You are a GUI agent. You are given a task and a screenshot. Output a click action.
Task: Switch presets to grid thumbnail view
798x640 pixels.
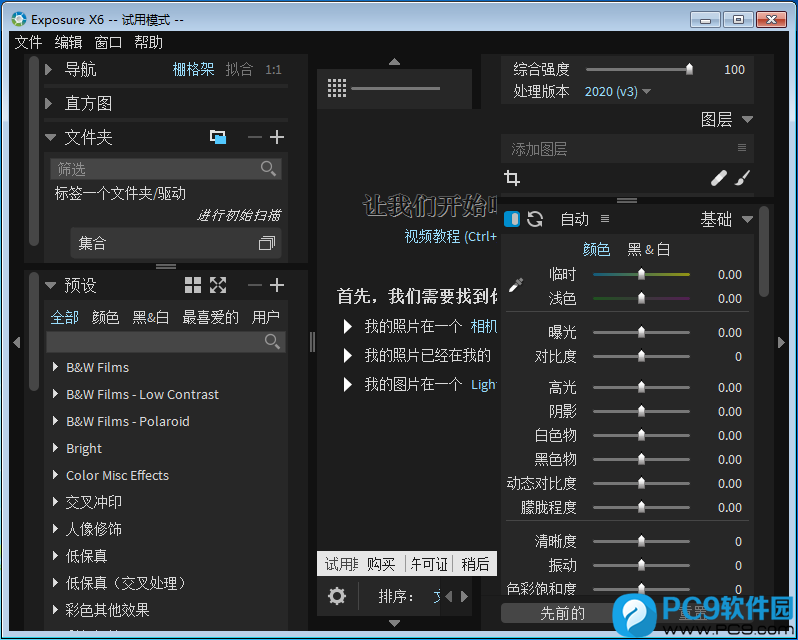[x=193, y=285]
